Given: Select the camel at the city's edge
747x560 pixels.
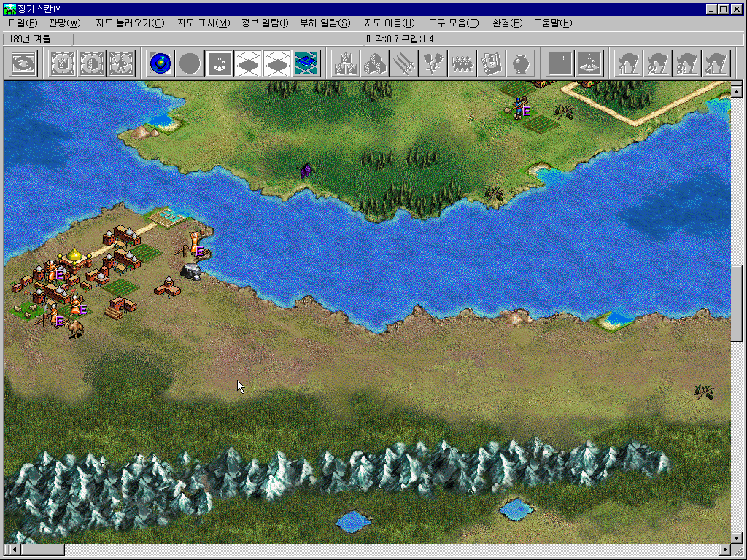Looking at the screenshot, I should click(76, 328).
